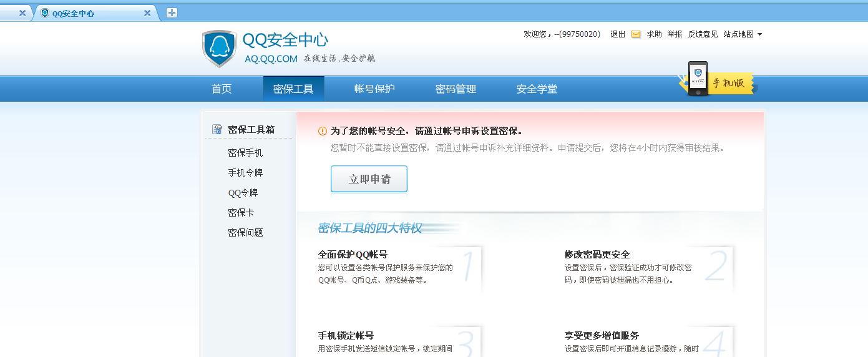Open the 密码管理 navigation tab
This screenshot has height=357, width=868.
click(x=456, y=89)
